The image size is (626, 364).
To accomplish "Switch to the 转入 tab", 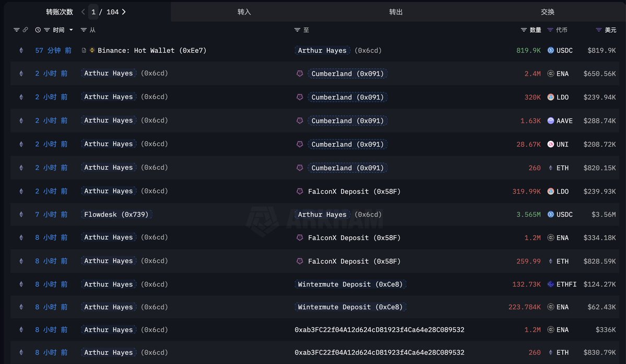I will 244,11.
